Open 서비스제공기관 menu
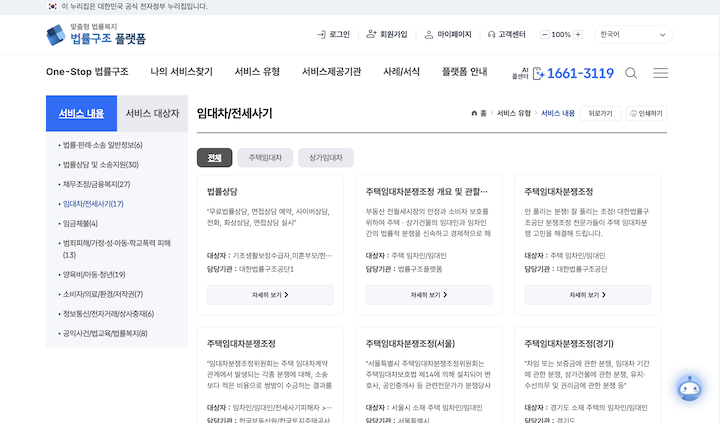Image resolution: width=720 pixels, height=423 pixels. tap(332, 72)
